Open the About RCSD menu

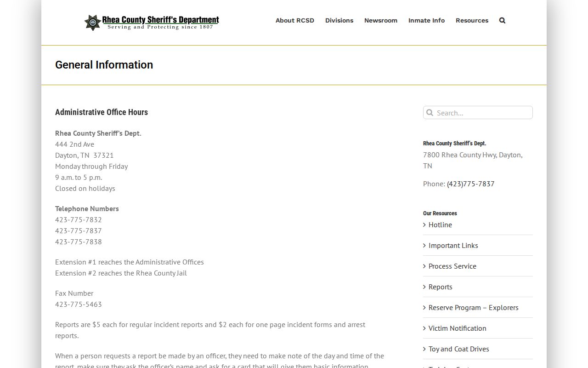295,20
